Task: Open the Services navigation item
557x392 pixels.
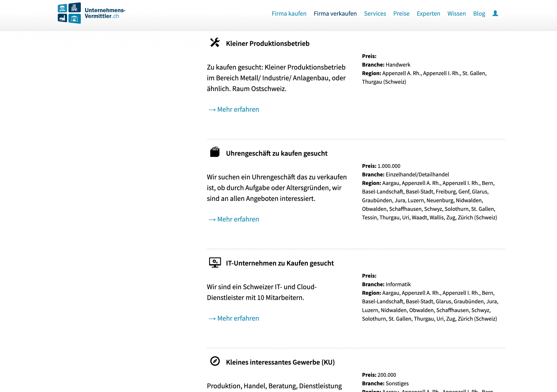Action: point(375,14)
